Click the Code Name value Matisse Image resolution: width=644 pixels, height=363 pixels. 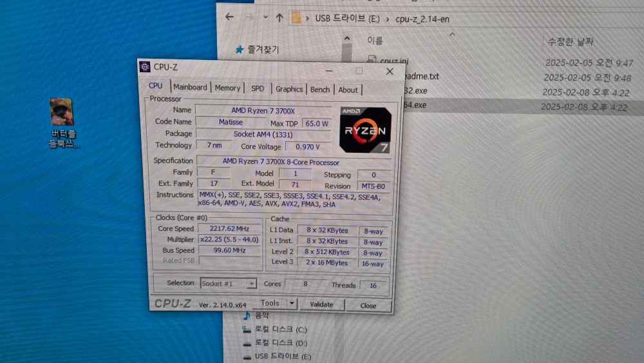click(231, 122)
